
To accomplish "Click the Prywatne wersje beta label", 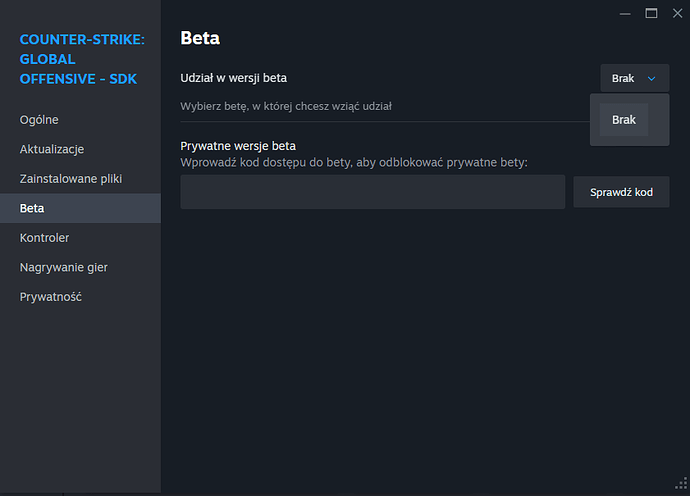I will [238, 146].
